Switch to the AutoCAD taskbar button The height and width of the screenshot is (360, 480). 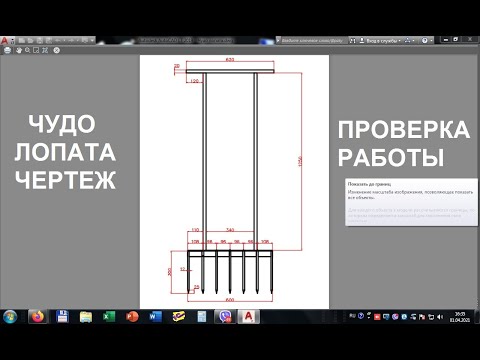(x=249, y=317)
